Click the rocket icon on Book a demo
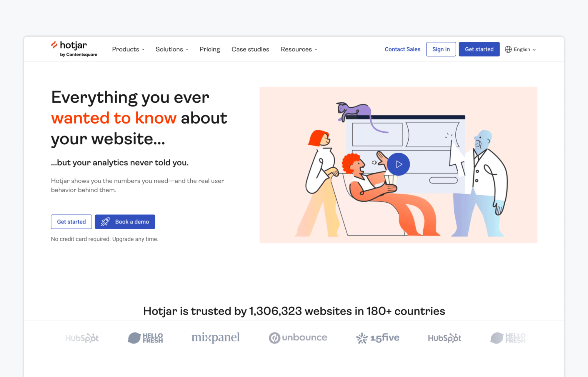Screen dimensions: 588x377 (x=105, y=222)
